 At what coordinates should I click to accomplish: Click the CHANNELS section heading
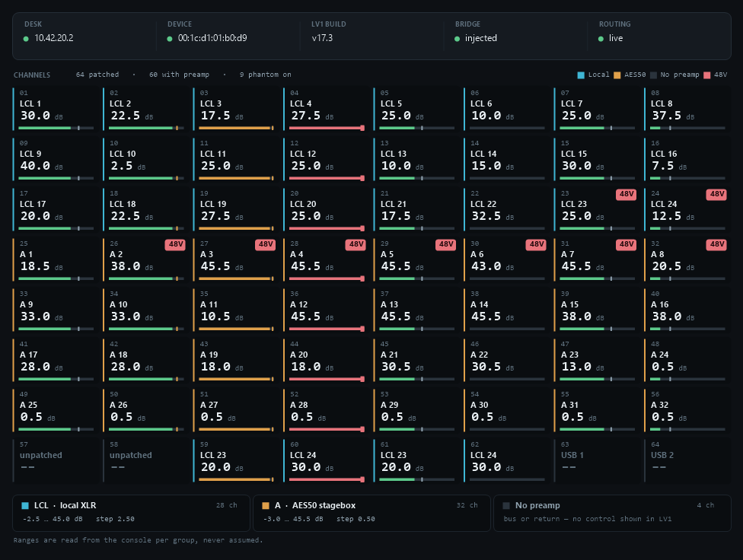pos(32,75)
